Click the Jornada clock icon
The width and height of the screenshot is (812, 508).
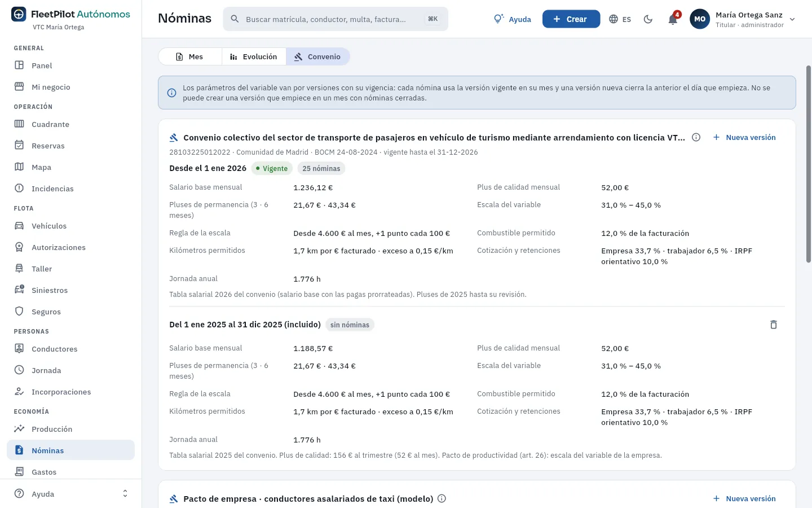[x=19, y=370]
